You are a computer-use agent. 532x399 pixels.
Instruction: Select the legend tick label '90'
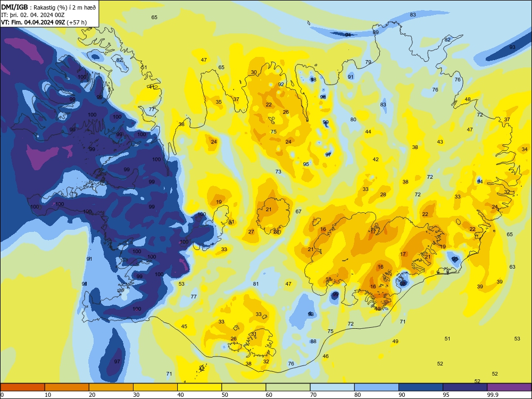point(402,395)
